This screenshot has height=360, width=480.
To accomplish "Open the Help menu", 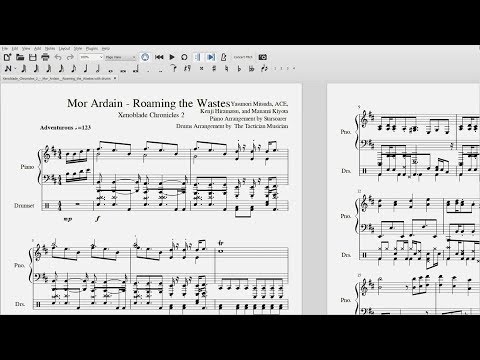I will tap(105, 49).
